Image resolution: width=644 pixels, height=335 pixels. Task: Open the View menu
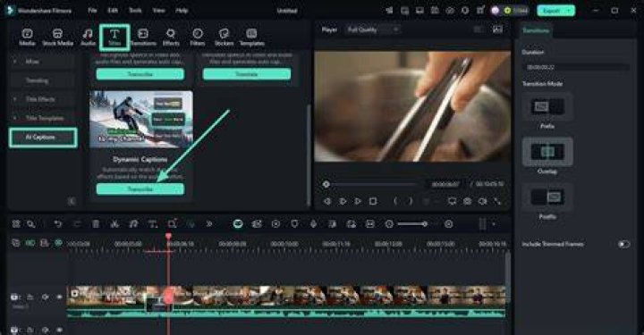pos(158,10)
